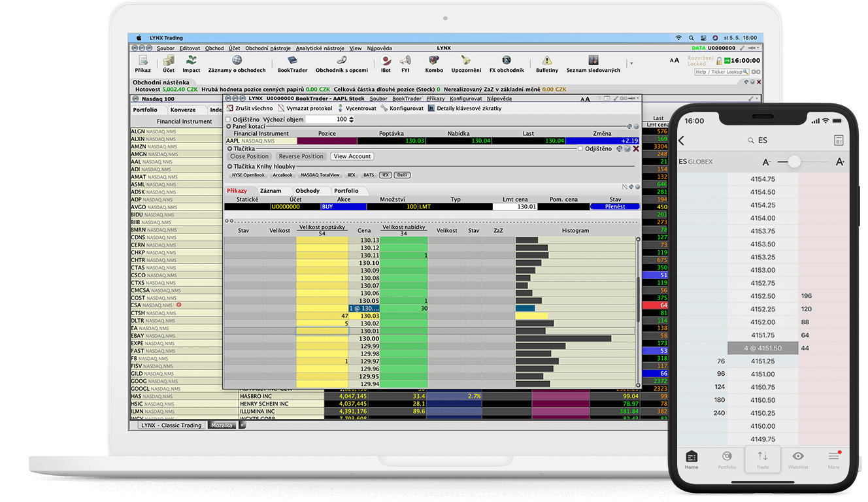Screen dimensions: 868x502
Task: Click the Přenést transmit button
Action: (614, 207)
